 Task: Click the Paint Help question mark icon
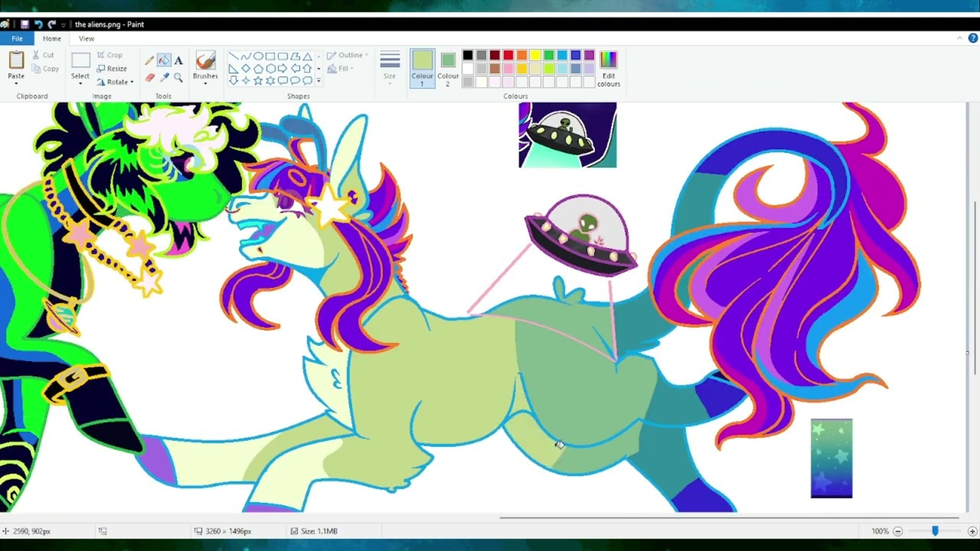pyautogui.click(x=972, y=38)
